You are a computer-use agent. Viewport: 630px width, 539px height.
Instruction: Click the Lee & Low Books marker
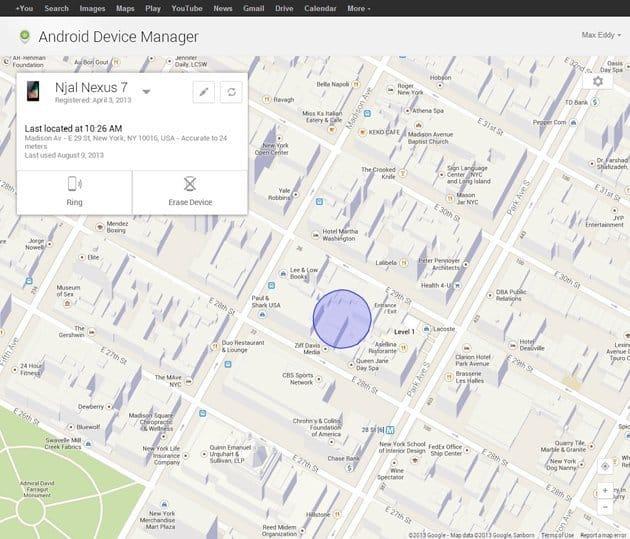click(283, 274)
